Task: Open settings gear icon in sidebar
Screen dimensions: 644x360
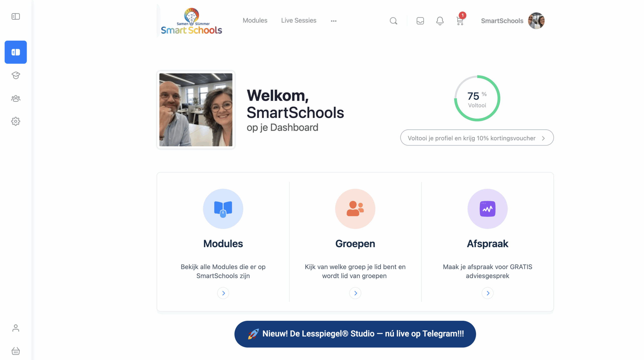Action: 16,121
